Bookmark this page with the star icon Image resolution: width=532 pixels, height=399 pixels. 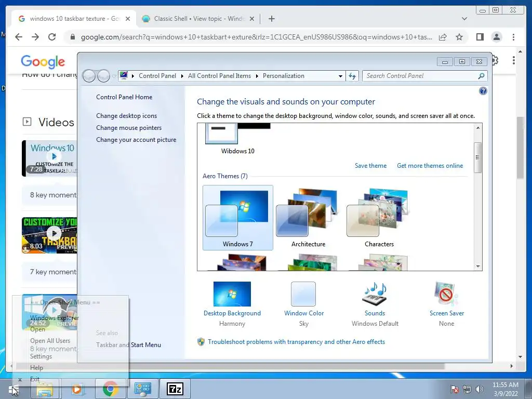click(x=459, y=37)
